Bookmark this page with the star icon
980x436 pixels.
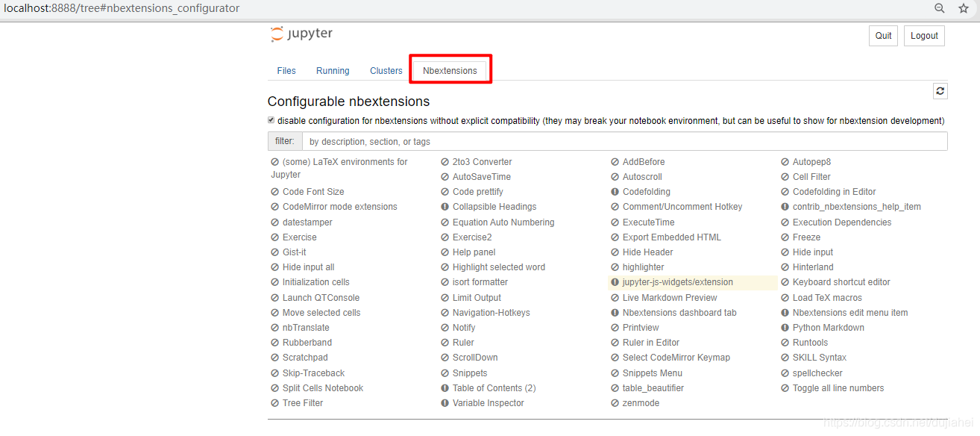(964, 8)
